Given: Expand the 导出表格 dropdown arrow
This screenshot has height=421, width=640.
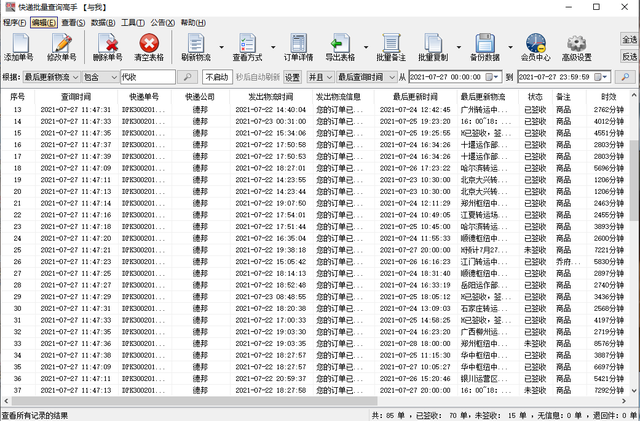Looking at the screenshot, I should [366, 47].
